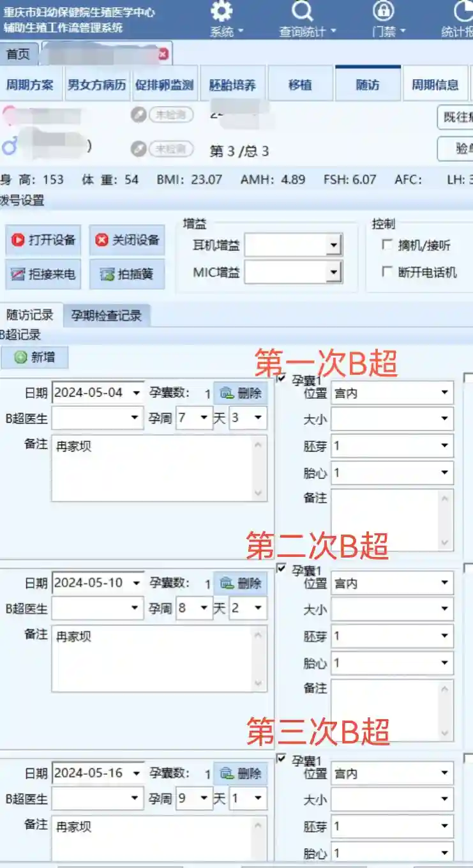473x868 pixels.
Task: Open the date picker for 2024-05-10
Action: pos(136,583)
